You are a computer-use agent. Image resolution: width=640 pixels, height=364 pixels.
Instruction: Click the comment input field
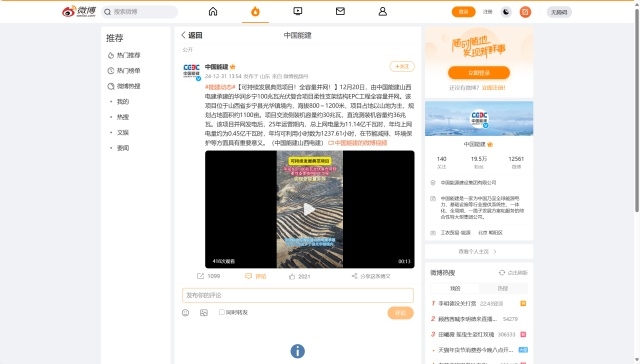coord(298,295)
